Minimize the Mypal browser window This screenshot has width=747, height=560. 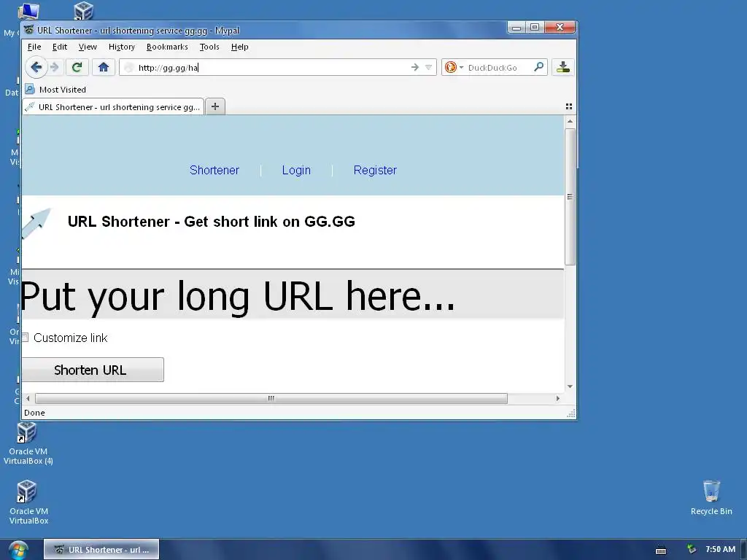click(516, 28)
